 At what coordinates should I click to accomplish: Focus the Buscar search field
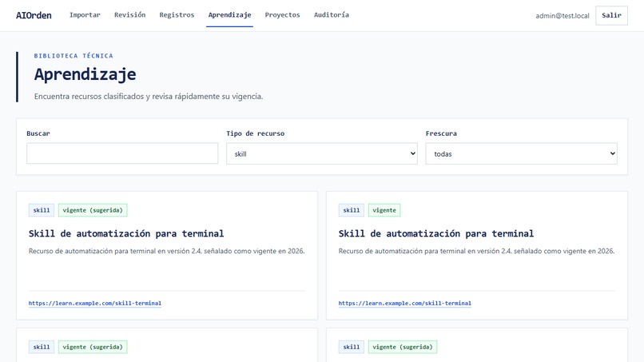(x=122, y=153)
